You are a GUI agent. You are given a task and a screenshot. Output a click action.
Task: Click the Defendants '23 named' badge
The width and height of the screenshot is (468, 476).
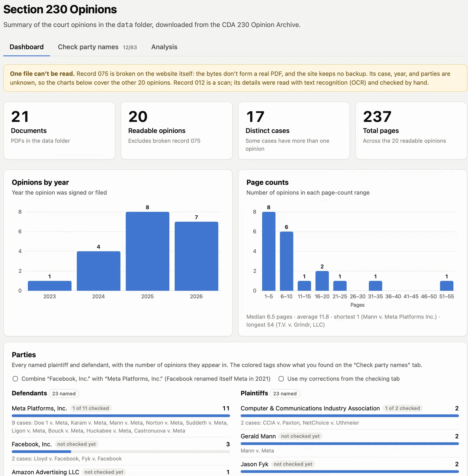tap(64, 394)
